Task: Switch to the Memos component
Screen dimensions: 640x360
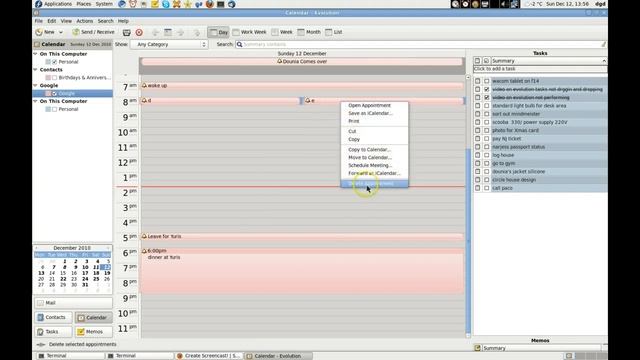Action: (93, 332)
